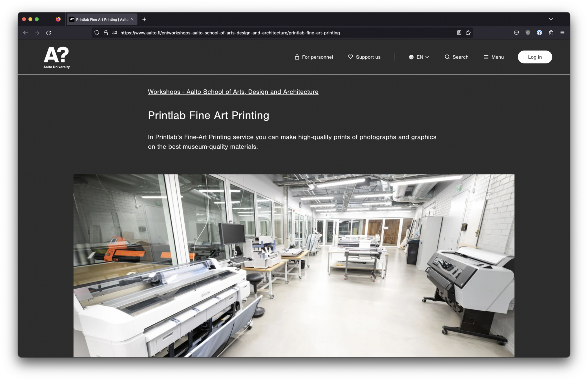Open the tracking protection shield icon

(x=97, y=33)
